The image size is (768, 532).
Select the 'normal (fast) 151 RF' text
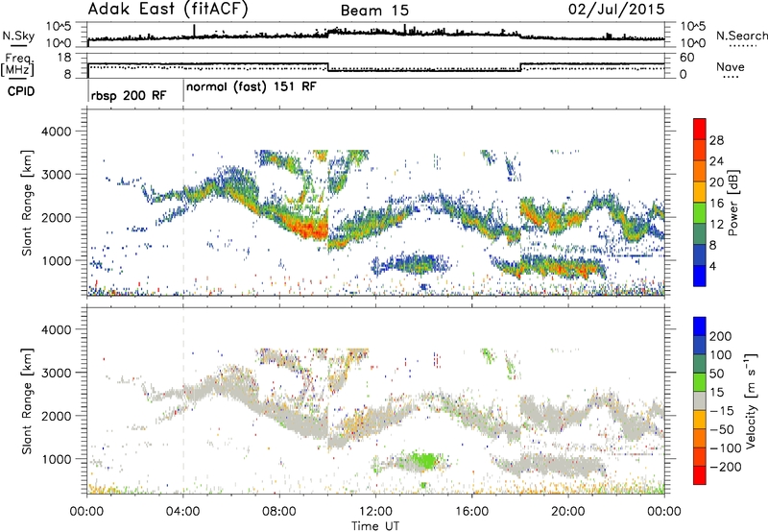point(252,87)
